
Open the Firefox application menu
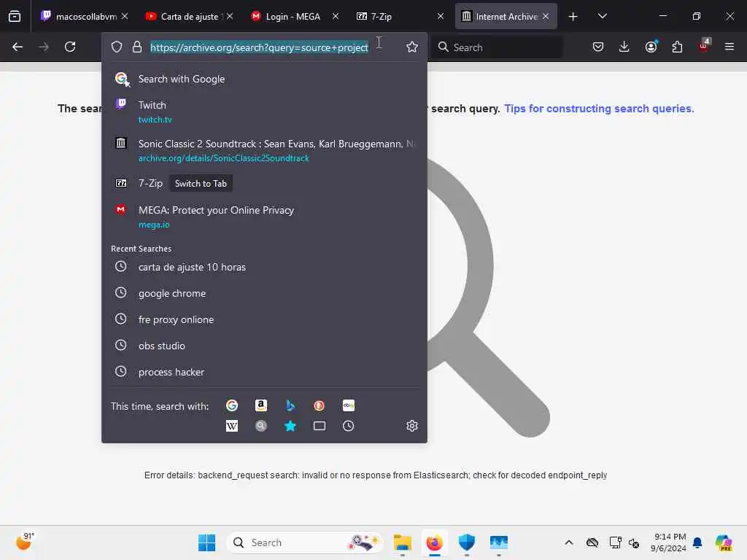729,47
